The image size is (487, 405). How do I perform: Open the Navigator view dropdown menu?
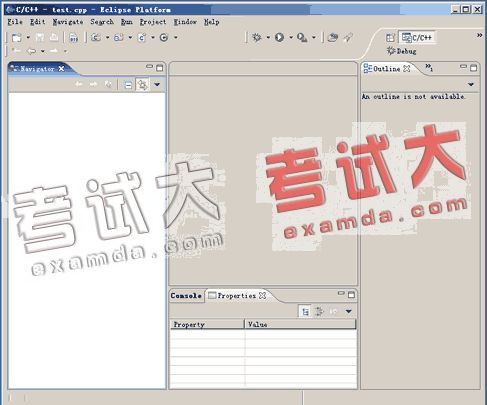point(157,85)
